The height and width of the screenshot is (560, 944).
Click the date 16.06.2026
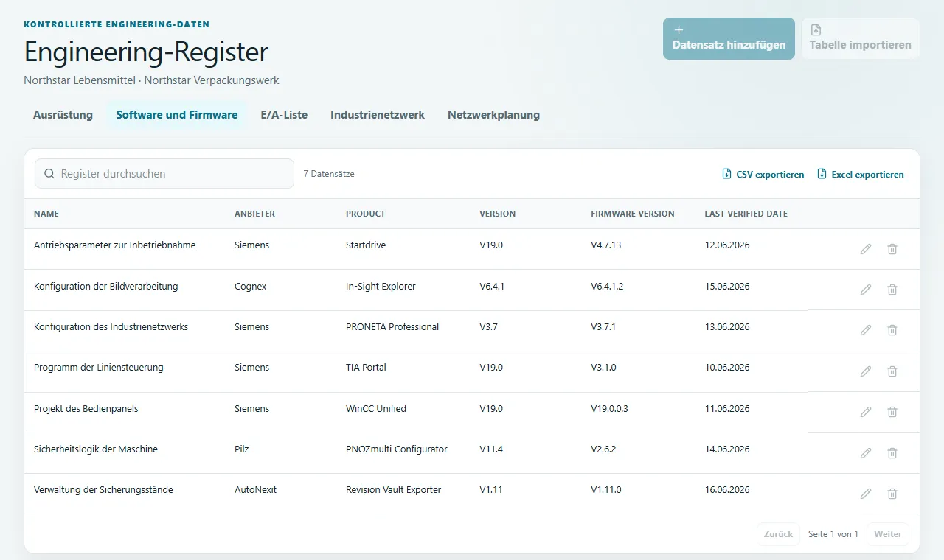coord(727,490)
